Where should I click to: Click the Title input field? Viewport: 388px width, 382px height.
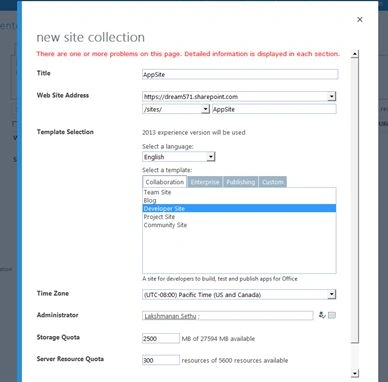[x=240, y=74]
